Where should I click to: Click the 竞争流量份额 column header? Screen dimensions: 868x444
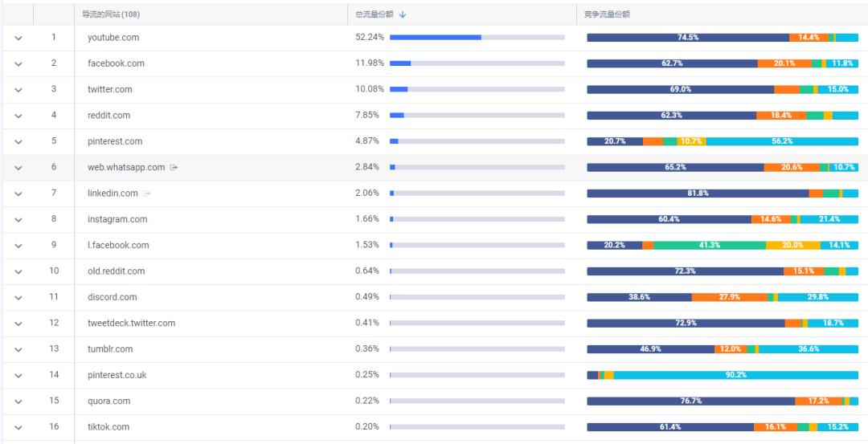pyautogui.click(x=607, y=14)
